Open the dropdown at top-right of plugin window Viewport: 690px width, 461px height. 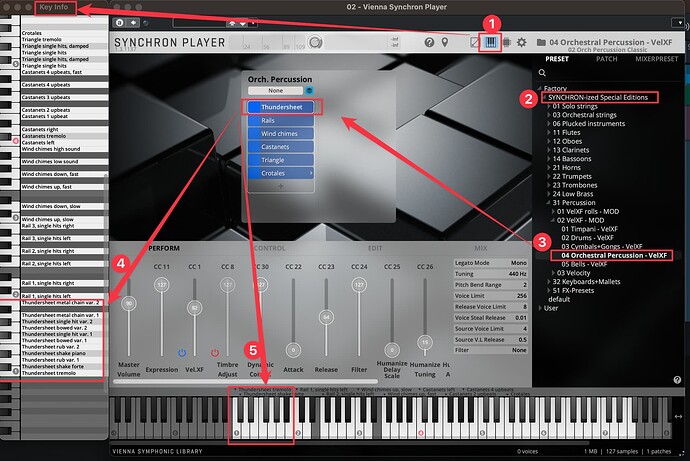pos(678,22)
